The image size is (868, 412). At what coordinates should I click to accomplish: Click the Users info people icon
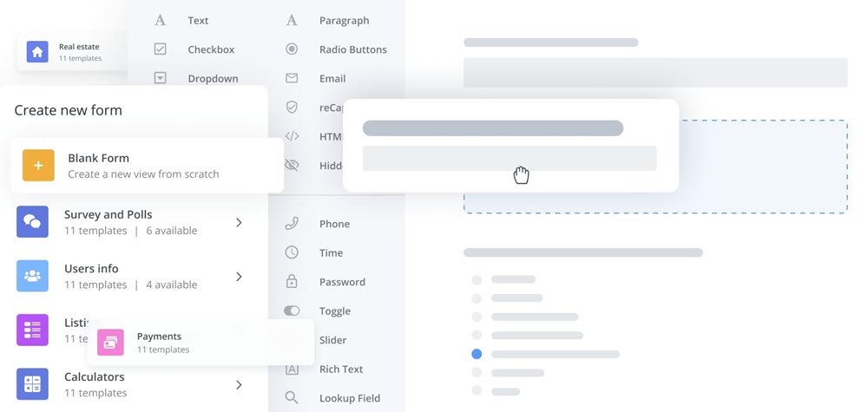coord(32,276)
